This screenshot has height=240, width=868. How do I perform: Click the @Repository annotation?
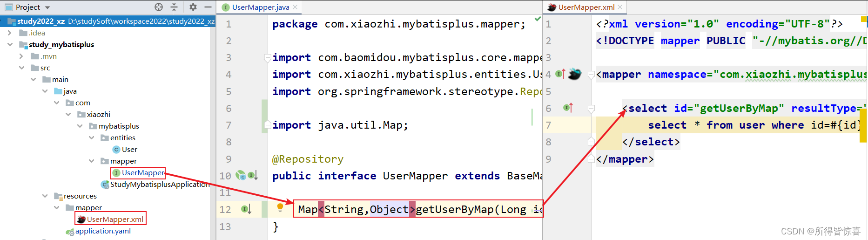308,159
